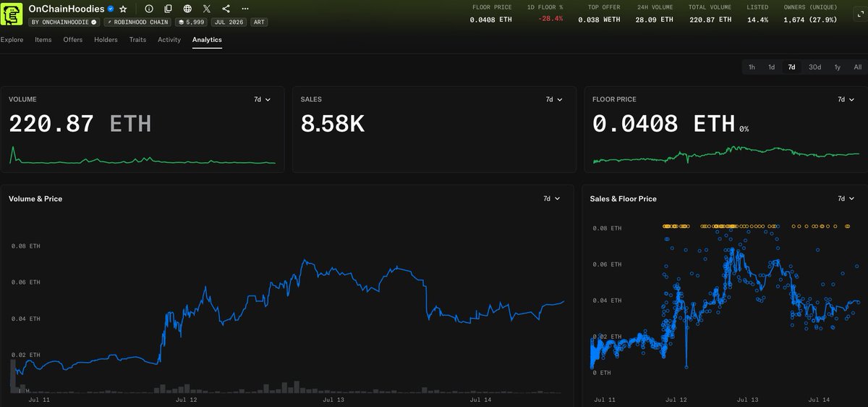Screen dimensions: 868x407
Task: Open the collection's X profile icon
Action: click(207, 9)
